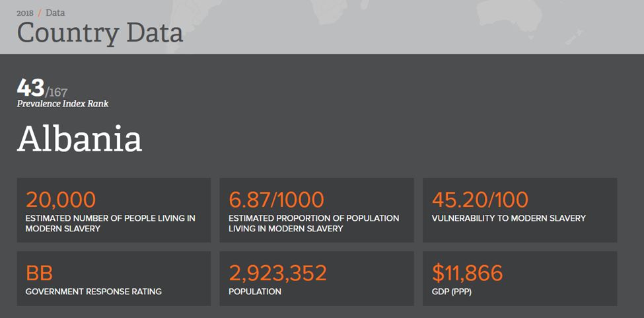The image size is (644, 318).
Task: Click the Albania country title
Action: coord(79,139)
